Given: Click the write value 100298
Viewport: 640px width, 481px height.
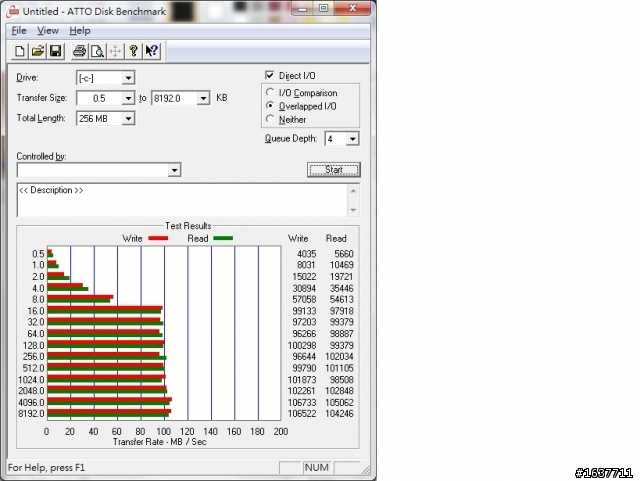Looking at the screenshot, I should [302, 345].
